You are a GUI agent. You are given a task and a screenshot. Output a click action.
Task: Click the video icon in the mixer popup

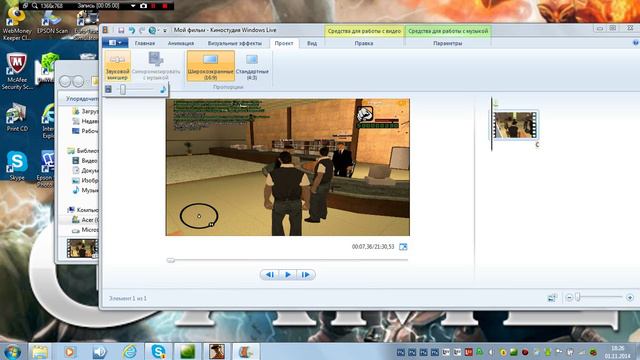tap(108, 89)
